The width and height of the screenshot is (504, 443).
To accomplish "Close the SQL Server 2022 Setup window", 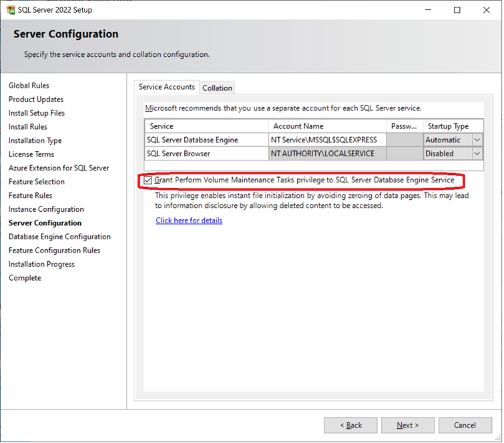I will pyautogui.click(x=487, y=10).
